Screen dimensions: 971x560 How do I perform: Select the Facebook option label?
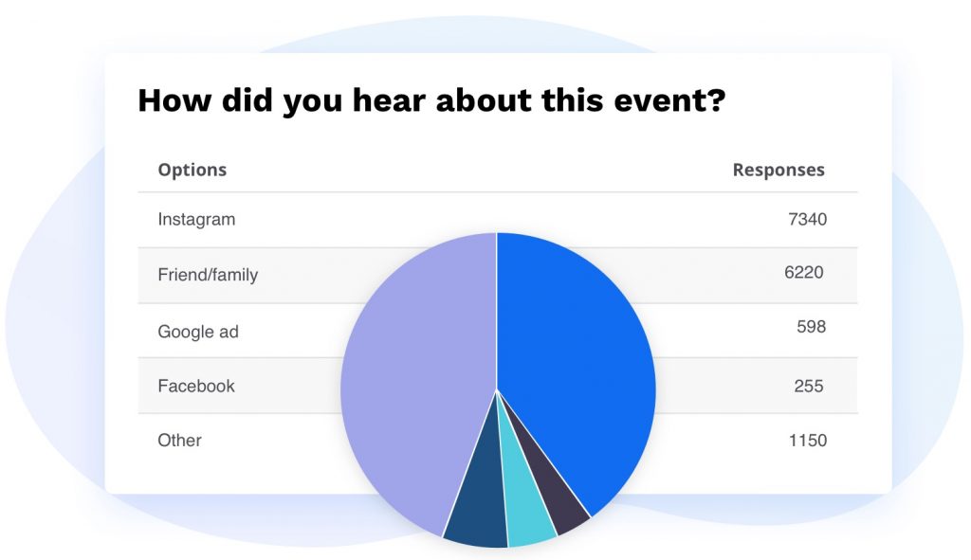pyautogui.click(x=196, y=387)
